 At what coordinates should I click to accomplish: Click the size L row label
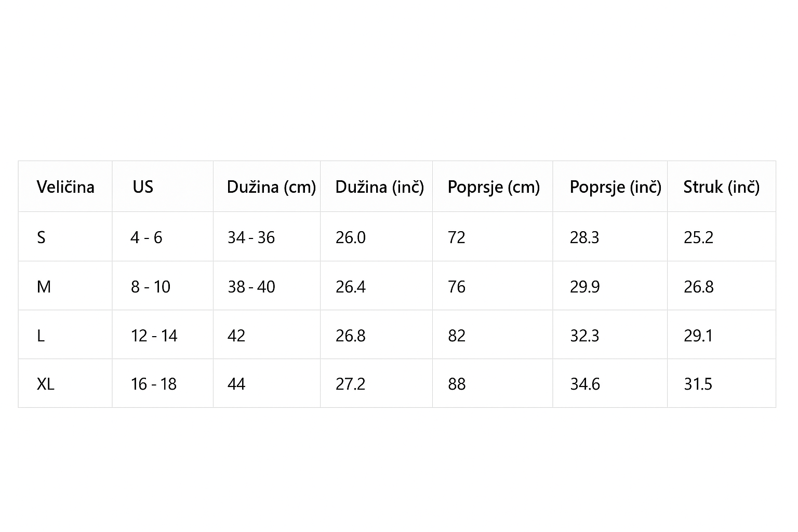point(41,336)
